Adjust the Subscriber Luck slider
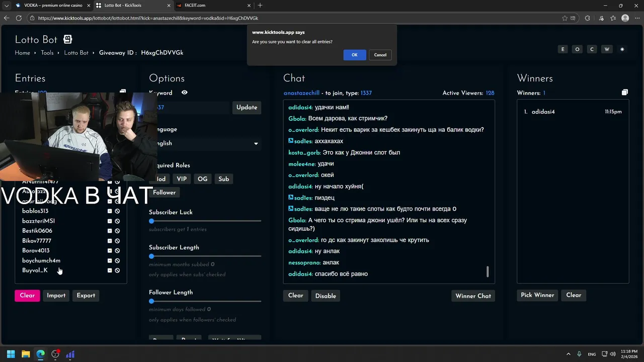644x362 pixels. [x=205, y=221]
